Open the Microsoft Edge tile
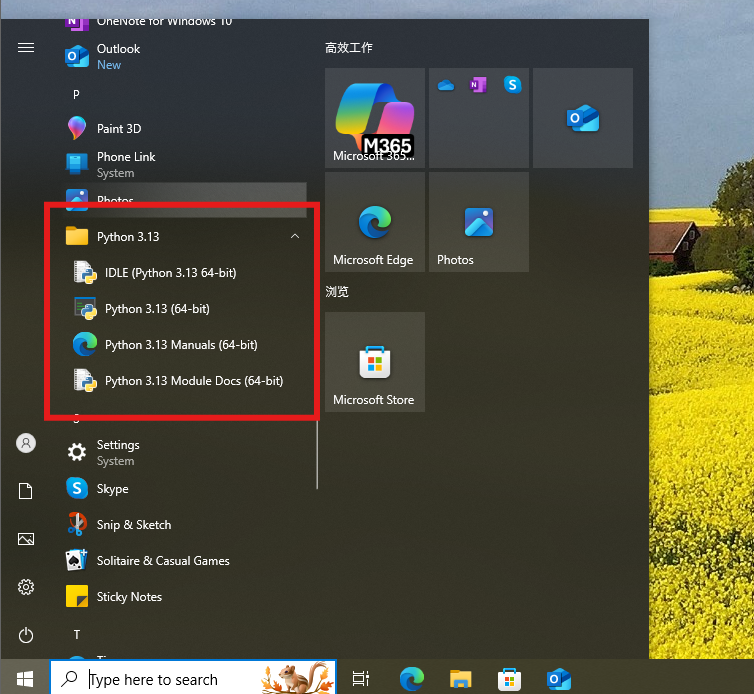Screen dimensions: 754x694 [374, 222]
